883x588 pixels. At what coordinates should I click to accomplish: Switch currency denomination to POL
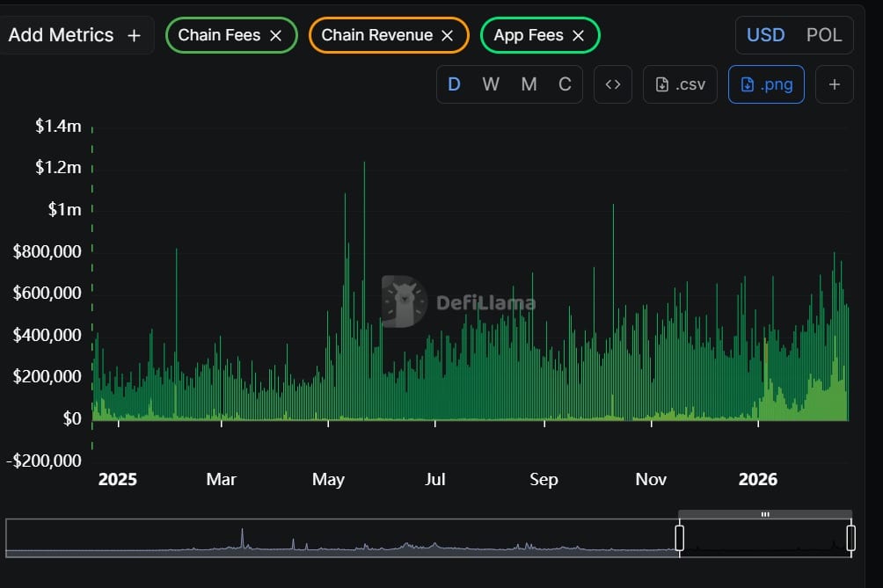pyautogui.click(x=824, y=35)
